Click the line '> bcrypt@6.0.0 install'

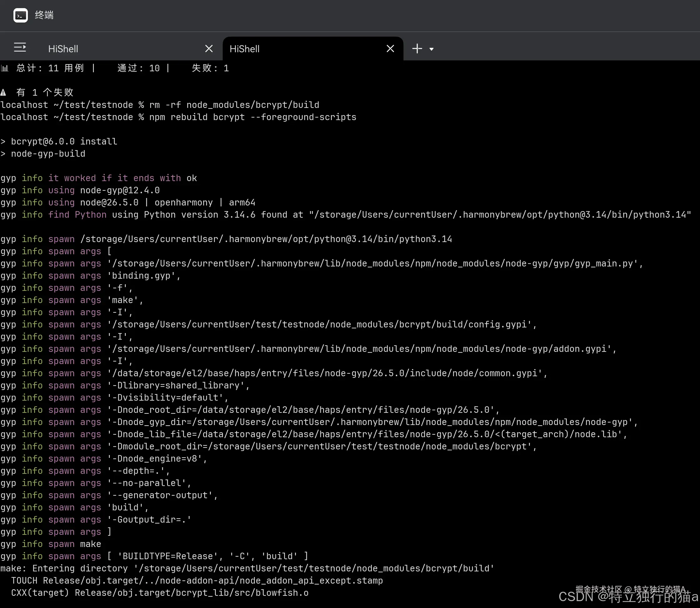tap(59, 141)
